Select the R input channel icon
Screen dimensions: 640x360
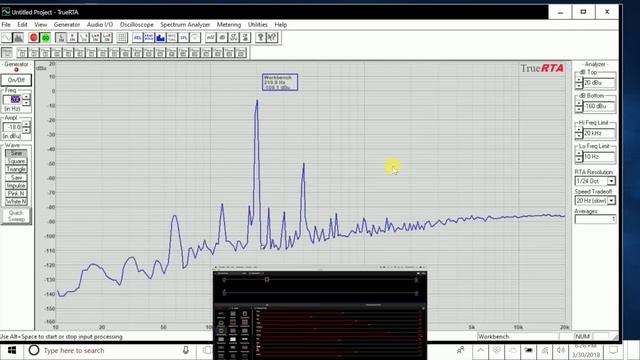pos(72,38)
